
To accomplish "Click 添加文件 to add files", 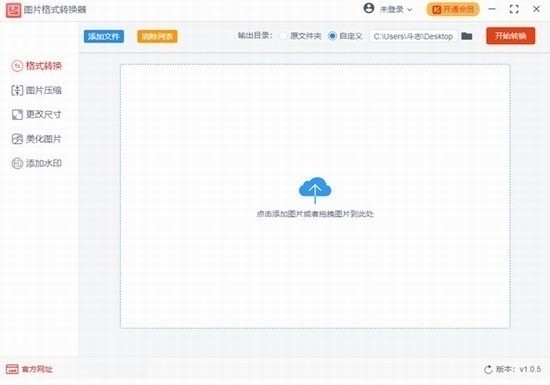I will (104, 36).
